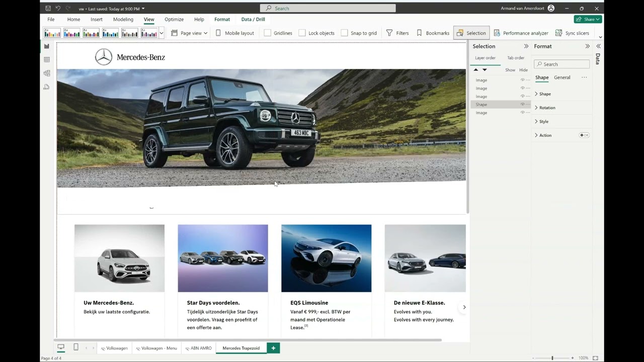This screenshot has height=362, width=644.
Task: Launch the Performance analyzer
Action: coord(521,33)
